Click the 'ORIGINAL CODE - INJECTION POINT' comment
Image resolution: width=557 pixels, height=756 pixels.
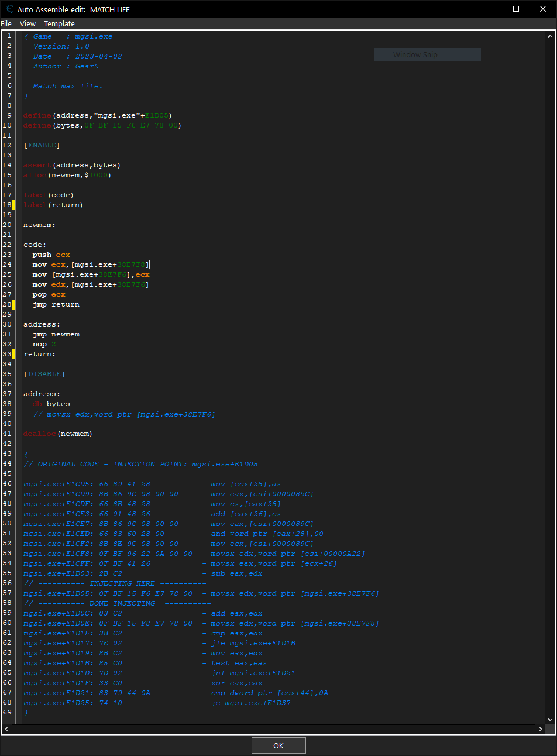(140, 464)
